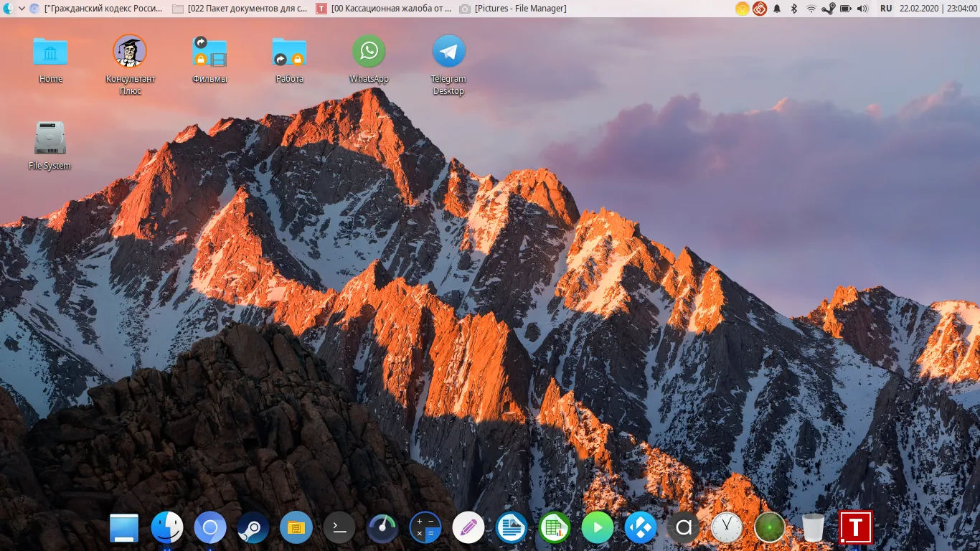
Task: Open Wi-Fi network tray menu
Action: 811,9
